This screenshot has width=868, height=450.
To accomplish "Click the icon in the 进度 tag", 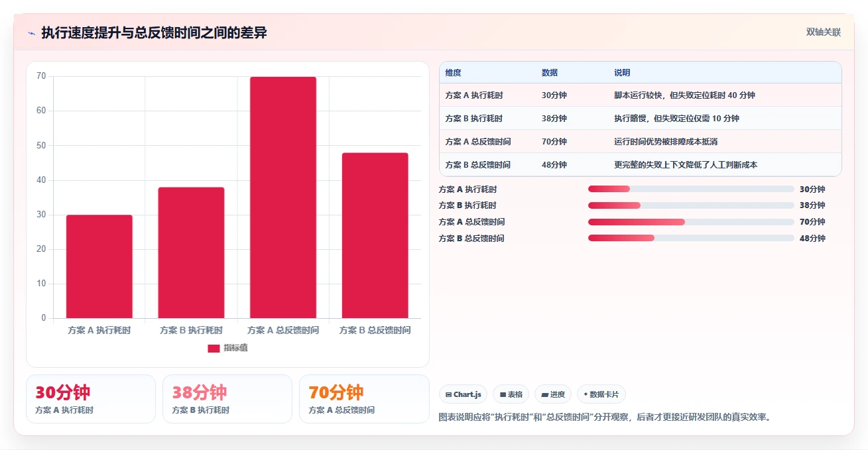I will (x=544, y=395).
